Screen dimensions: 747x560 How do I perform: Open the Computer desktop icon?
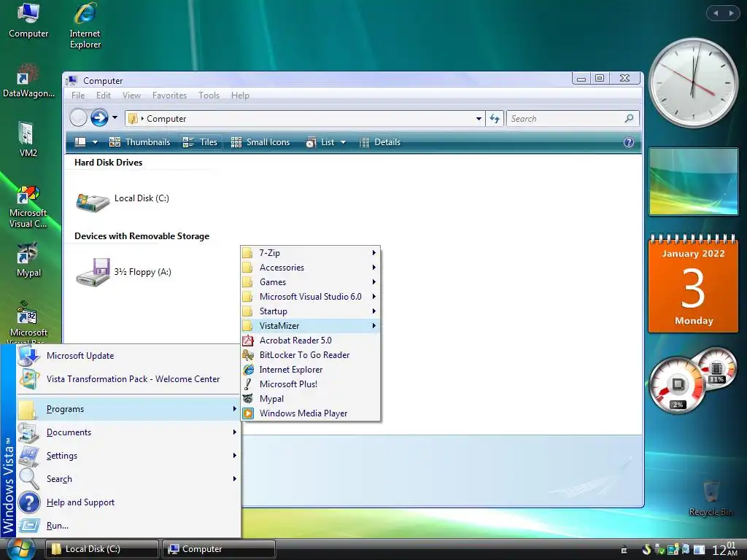[x=28, y=20]
